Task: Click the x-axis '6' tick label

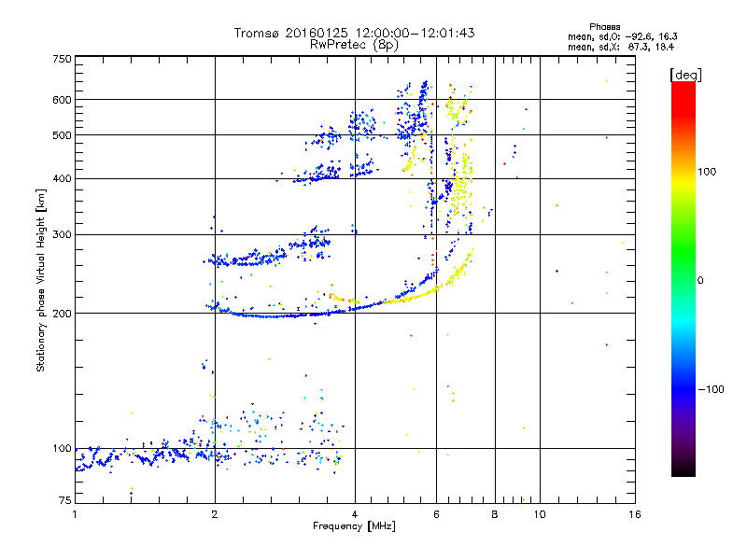Action: [436, 514]
